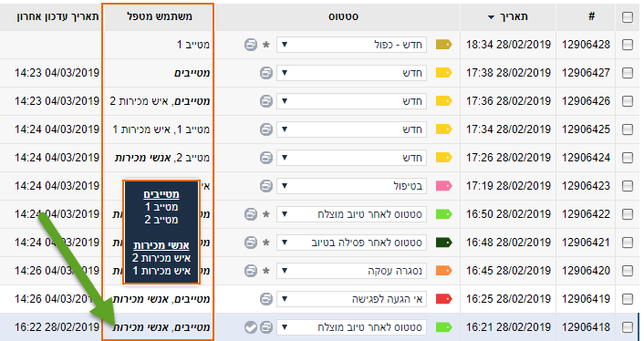Viewport: 644px width, 341px height.
Task: Expand the בטיפול status dropdown
Action: 351,186
